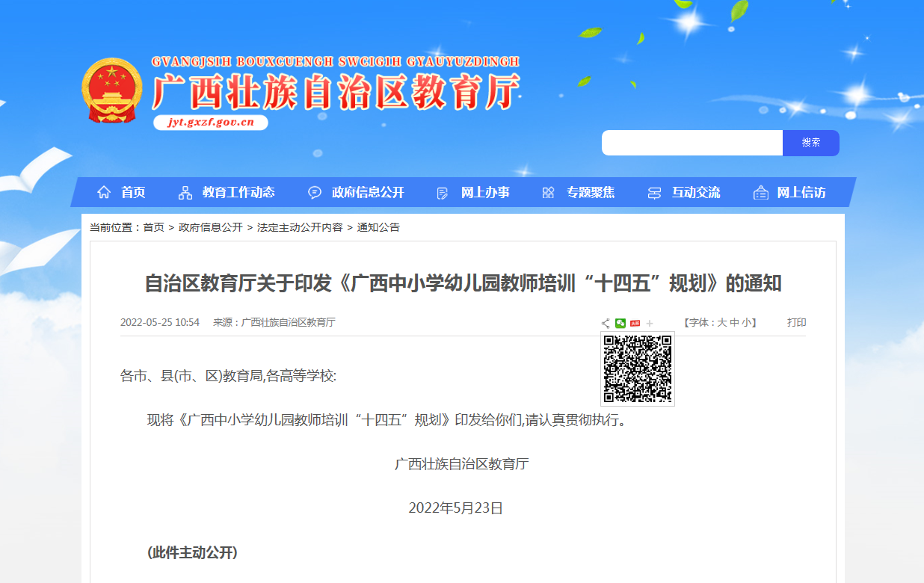924x583 pixels.
Task: Click the mailbox icon beside 网上信访
Action: [x=761, y=193]
